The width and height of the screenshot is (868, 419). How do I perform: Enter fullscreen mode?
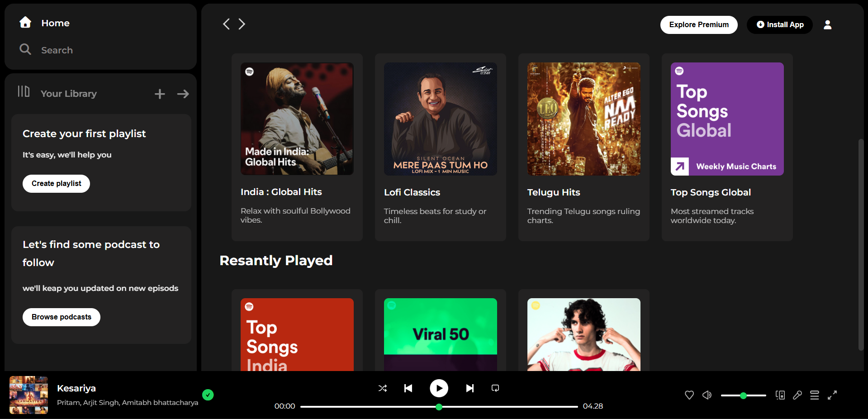point(832,395)
